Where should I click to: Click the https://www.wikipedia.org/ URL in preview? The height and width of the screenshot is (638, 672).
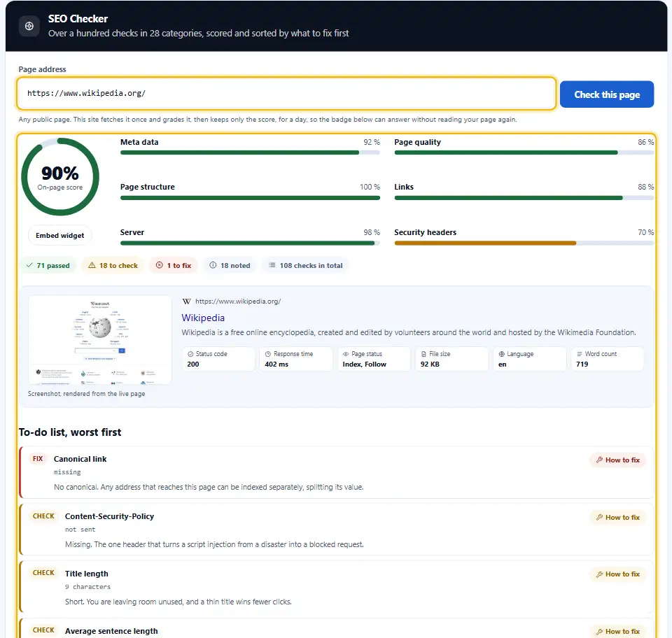point(238,302)
